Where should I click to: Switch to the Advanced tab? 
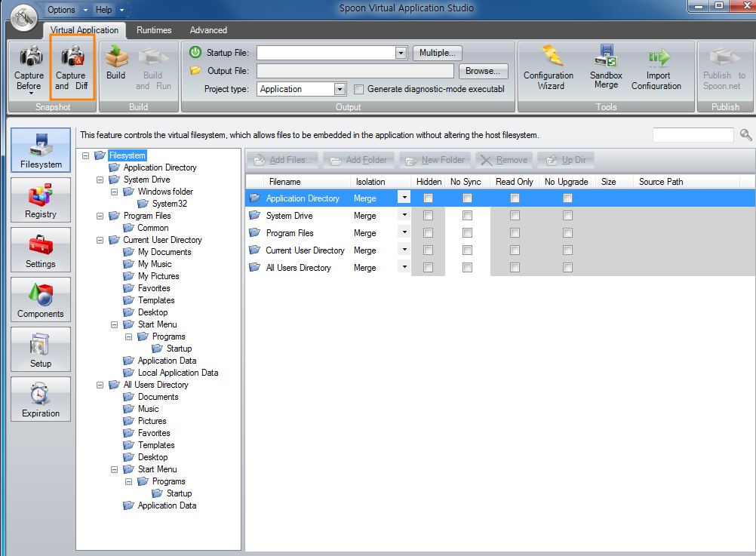tap(208, 30)
